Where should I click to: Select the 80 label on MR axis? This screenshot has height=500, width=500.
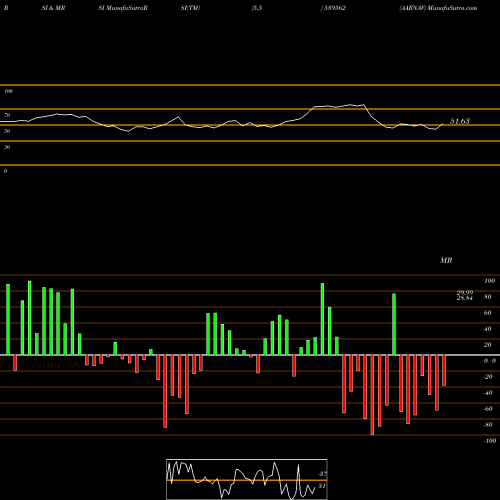487,297
